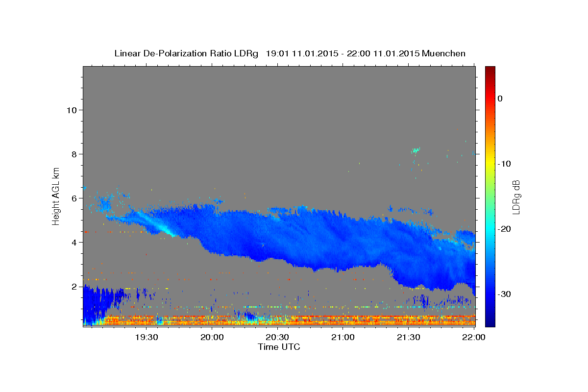Viewport: 588px width, 392px height.
Task: Click the height tick label '4'
Action: 73,242
